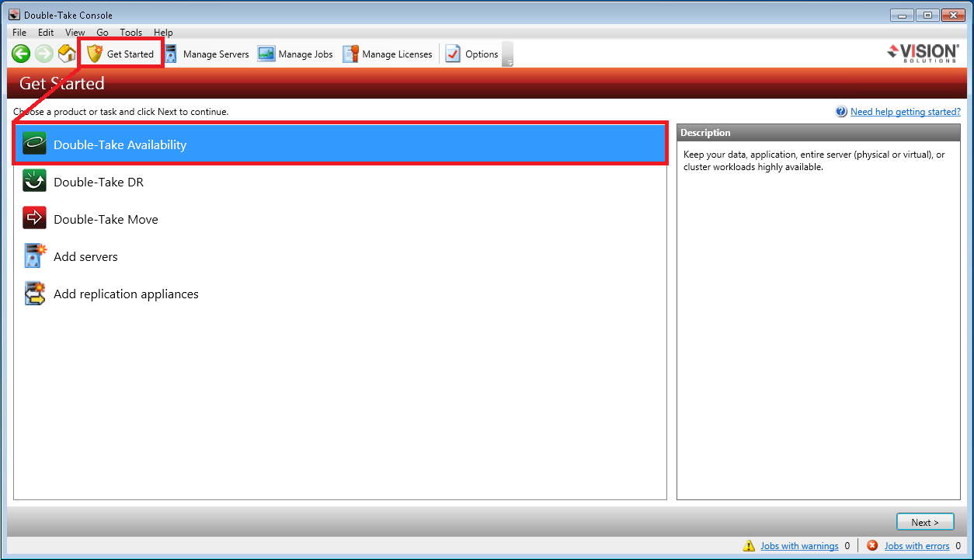The width and height of the screenshot is (974, 560).
Task: Open the File menu
Action: 19,33
